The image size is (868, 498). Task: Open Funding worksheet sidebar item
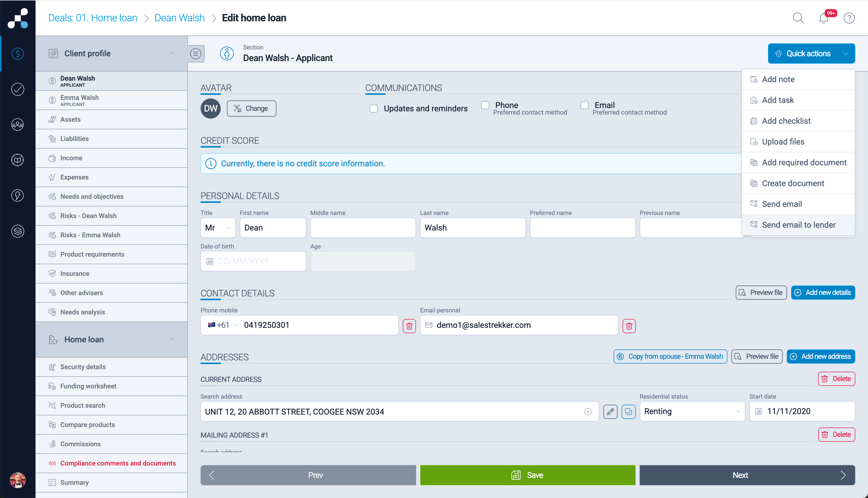pyautogui.click(x=112, y=386)
